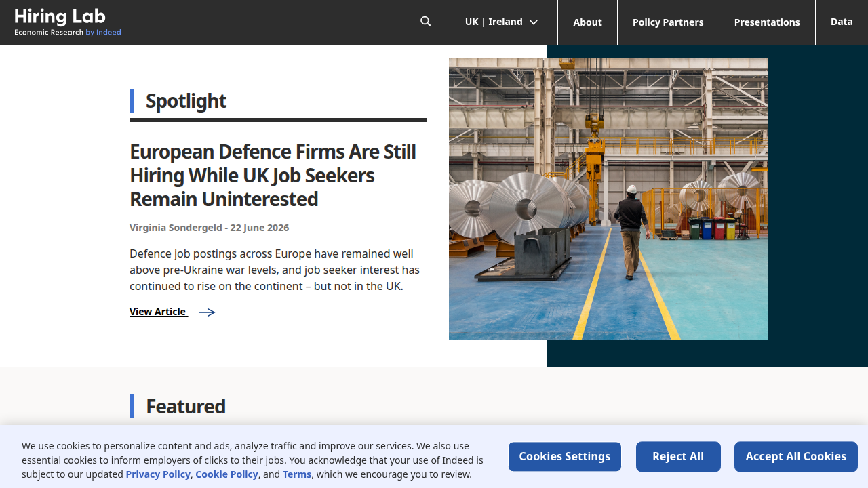Open the European Defence Firms article headline
The width and height of the screenshot is (868, 488).
(273, 175)
